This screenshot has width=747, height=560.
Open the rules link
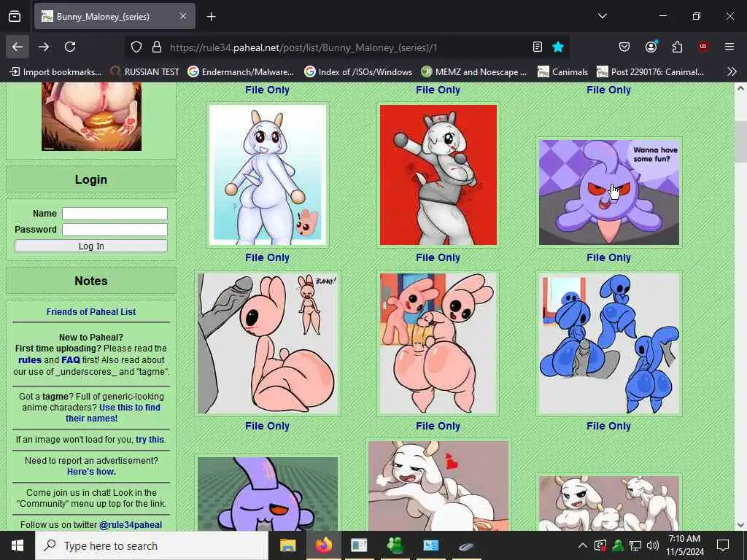[x=30, y=360]
